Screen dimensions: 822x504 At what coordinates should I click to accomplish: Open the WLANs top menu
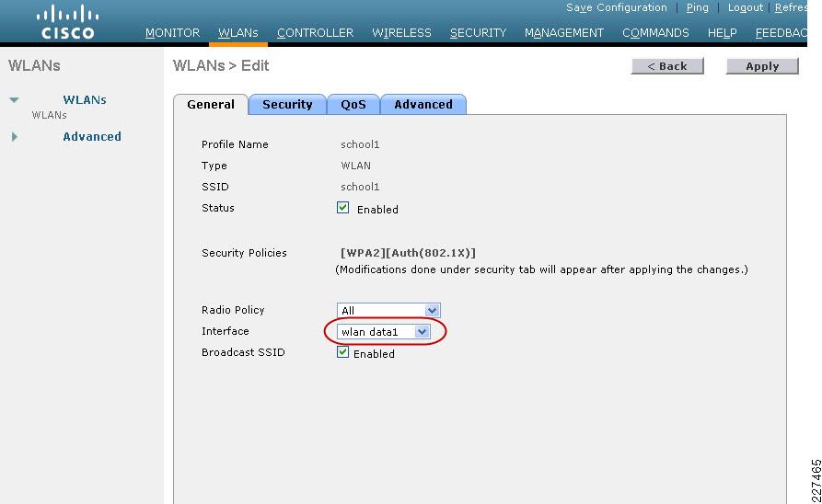pyautogui.click(x=238, y=33)
